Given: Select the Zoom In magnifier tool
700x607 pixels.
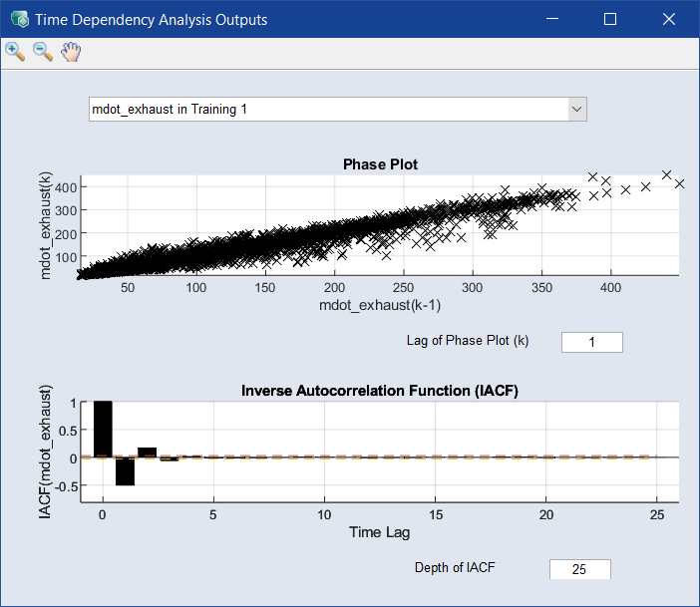Looking at the screenshot, I should [x=15, y=52].
